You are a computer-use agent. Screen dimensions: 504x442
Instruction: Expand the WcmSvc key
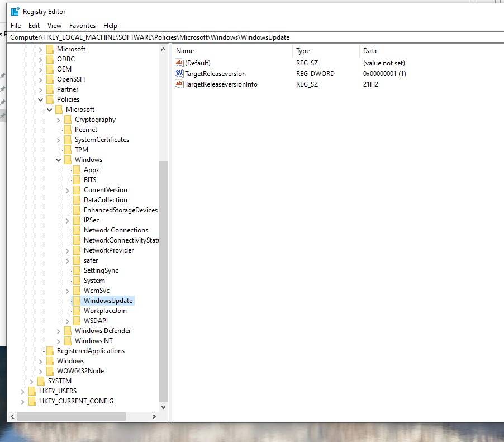pos(68,291)
